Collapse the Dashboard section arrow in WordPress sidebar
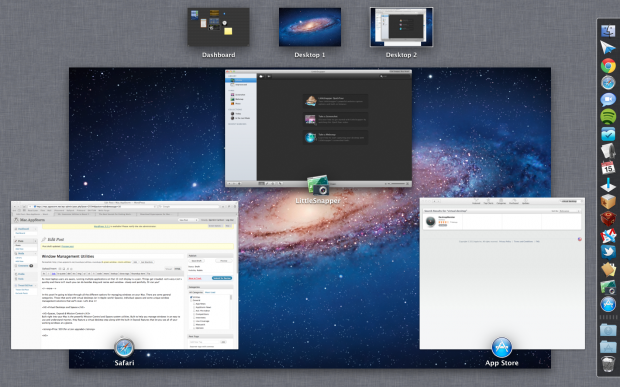The height and width of the screenshot is (387, 620). (35, 229)
